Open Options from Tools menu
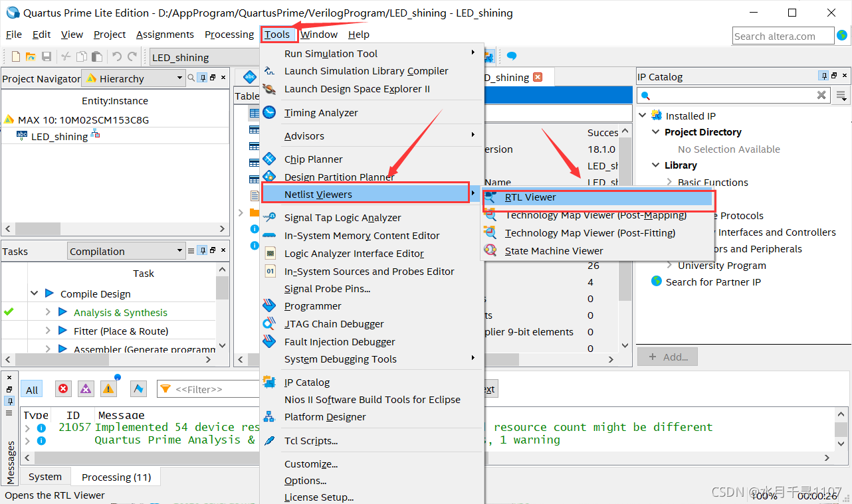852x504 pixels. [306, 481]
